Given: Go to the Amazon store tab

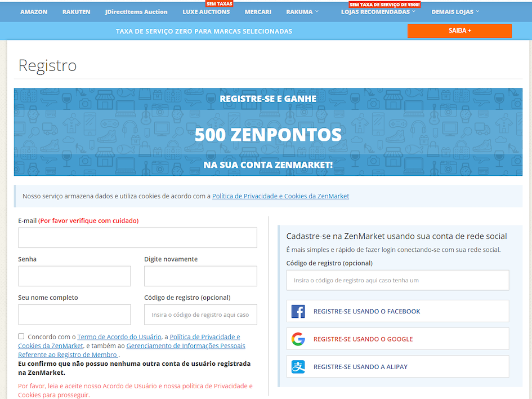Looking at the screenshot, I should click(34, 12).
